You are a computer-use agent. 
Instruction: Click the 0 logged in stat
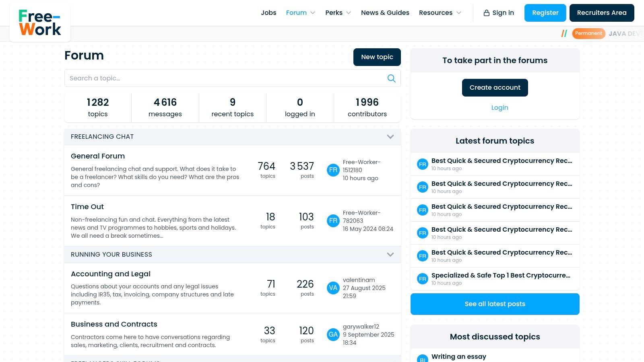(300, 108)
